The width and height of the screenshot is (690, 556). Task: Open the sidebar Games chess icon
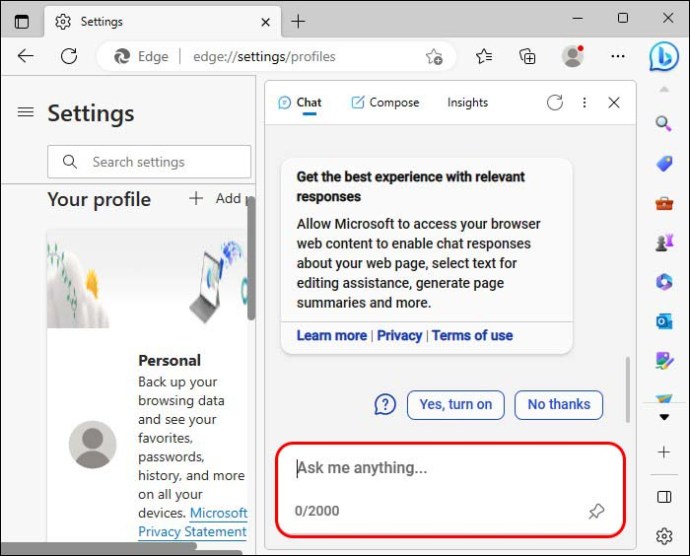(x=664, y=242)
